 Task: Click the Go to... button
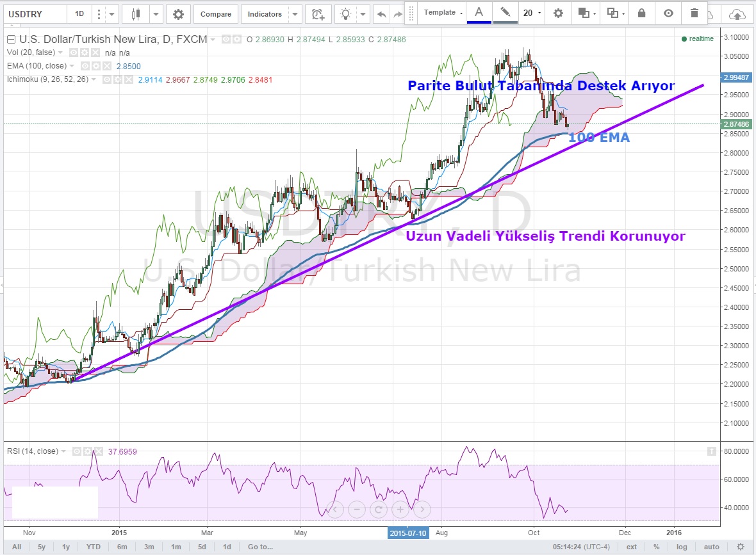coord(260,547)
